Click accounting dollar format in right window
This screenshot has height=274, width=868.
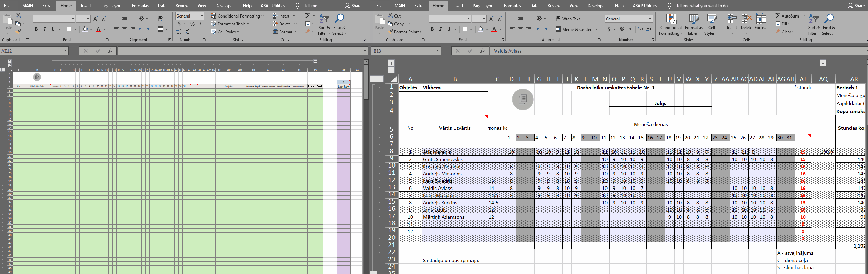pyautogui.click(x=609, y=29)
